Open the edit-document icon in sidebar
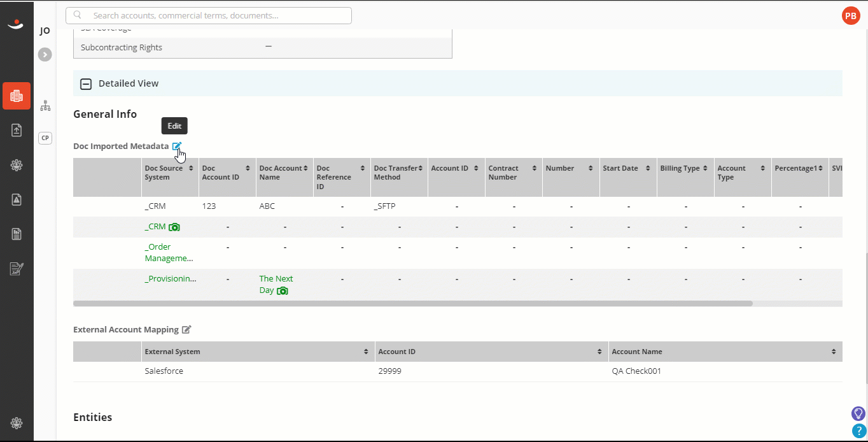The width and height of the screenshot is (868, 442). 17,269
